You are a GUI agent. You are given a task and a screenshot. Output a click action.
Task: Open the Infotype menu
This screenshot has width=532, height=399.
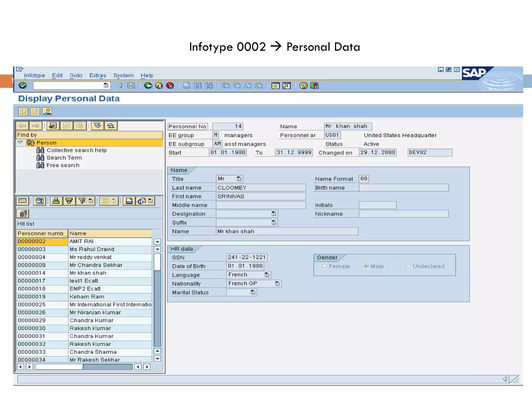click(34, 75)
